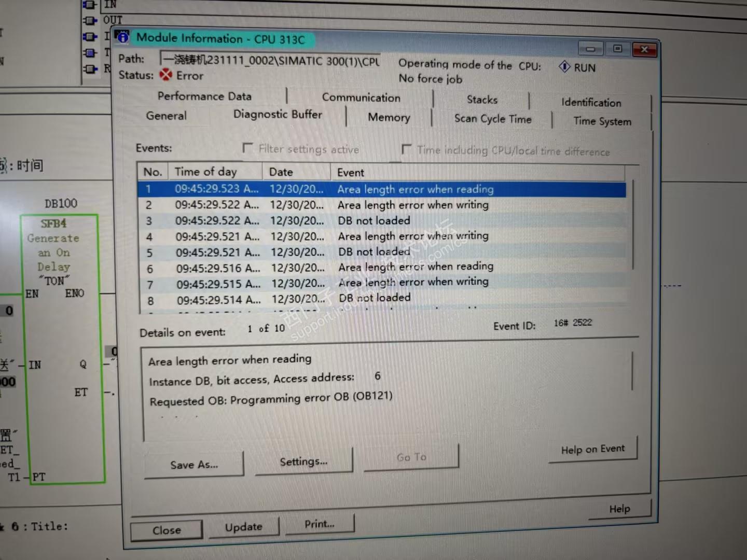Open the Stacks tab
The height and width of the screenshot is (560, 747).
(x=482, y=100)
